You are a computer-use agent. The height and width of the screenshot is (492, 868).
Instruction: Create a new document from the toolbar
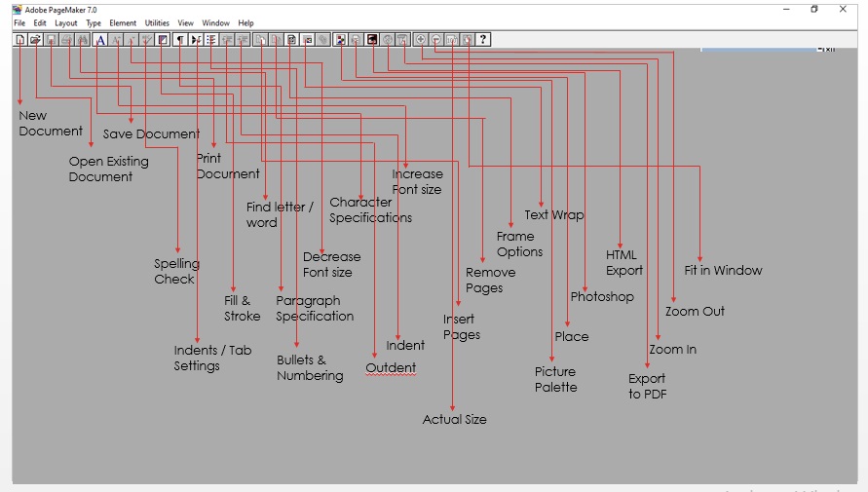(20, 40)
